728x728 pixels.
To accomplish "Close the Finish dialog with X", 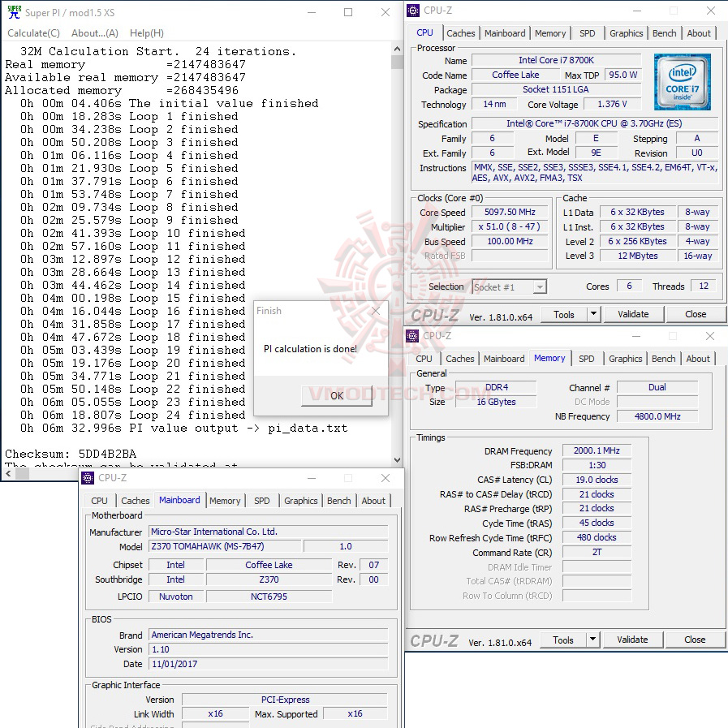I will pyautogui.click(x=376, y=311).
